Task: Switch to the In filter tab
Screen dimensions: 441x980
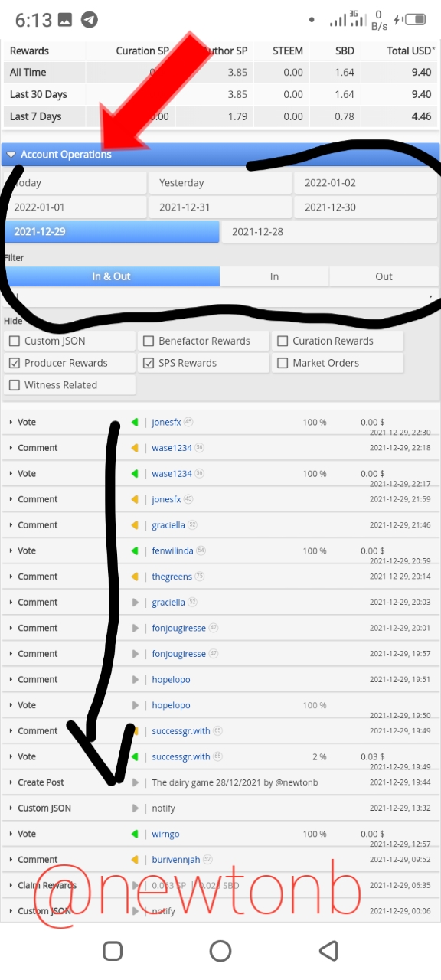Action: (274, 276)
